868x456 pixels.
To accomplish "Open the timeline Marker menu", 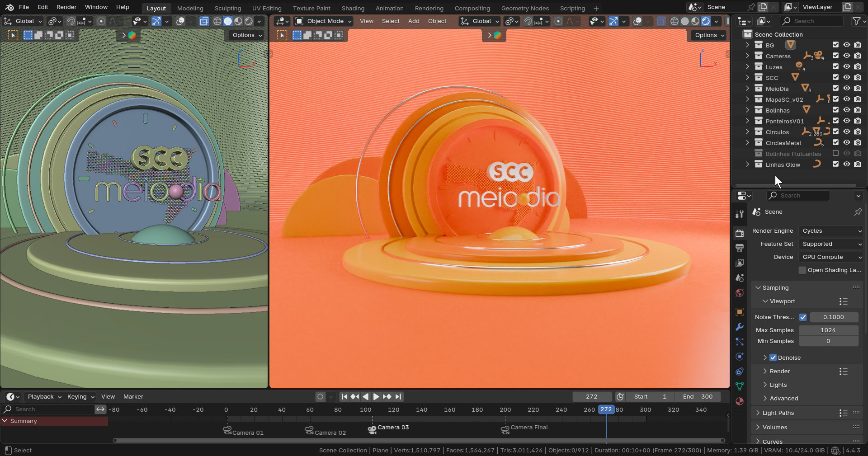I will pos(133,397).
